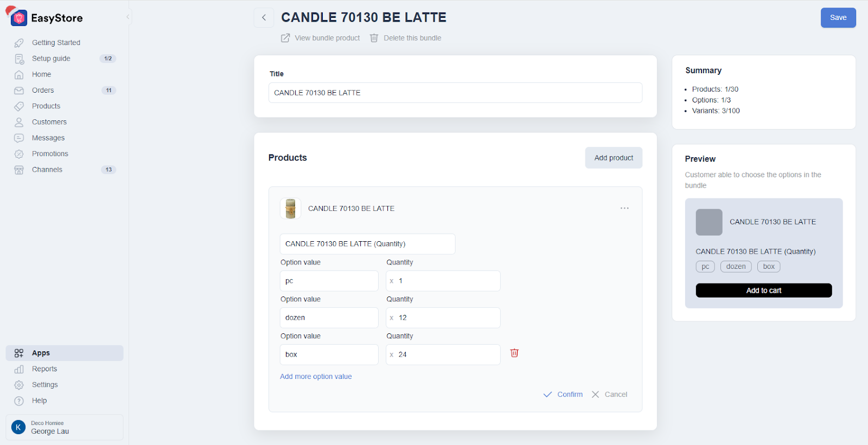Click the Channels store icon
868x445 pixels.
tap(19, 170)
